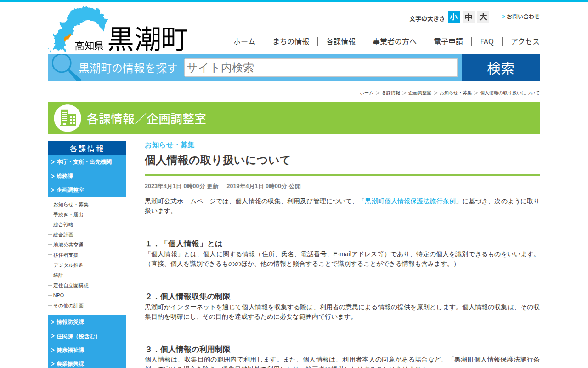Open デジタル推進 sidebar sub-item
Image resolution: width=588 pixels, height=368 pixels.
[68, 265]
